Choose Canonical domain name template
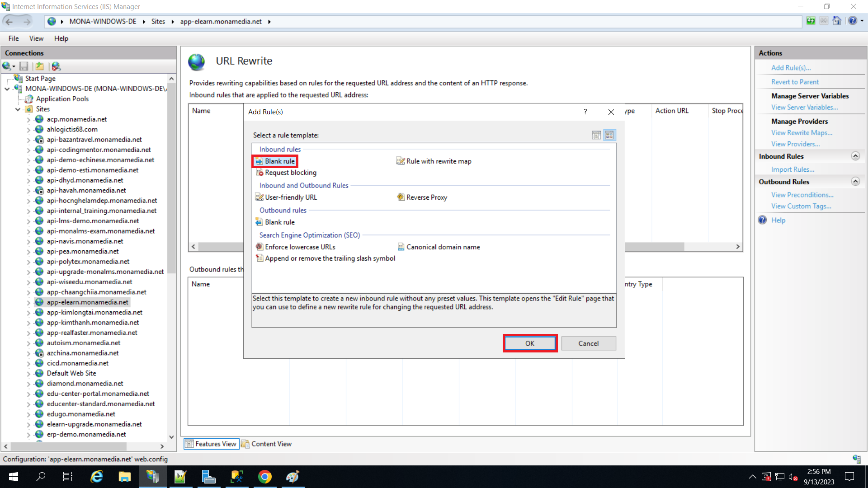868x488 pixels. (x=439, y=247)
